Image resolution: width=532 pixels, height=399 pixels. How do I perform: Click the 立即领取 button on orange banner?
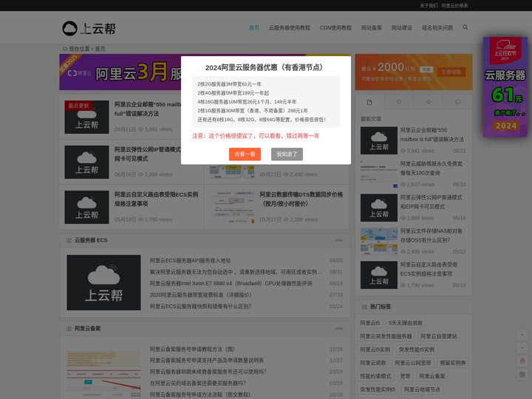click(x=451, y=72)
